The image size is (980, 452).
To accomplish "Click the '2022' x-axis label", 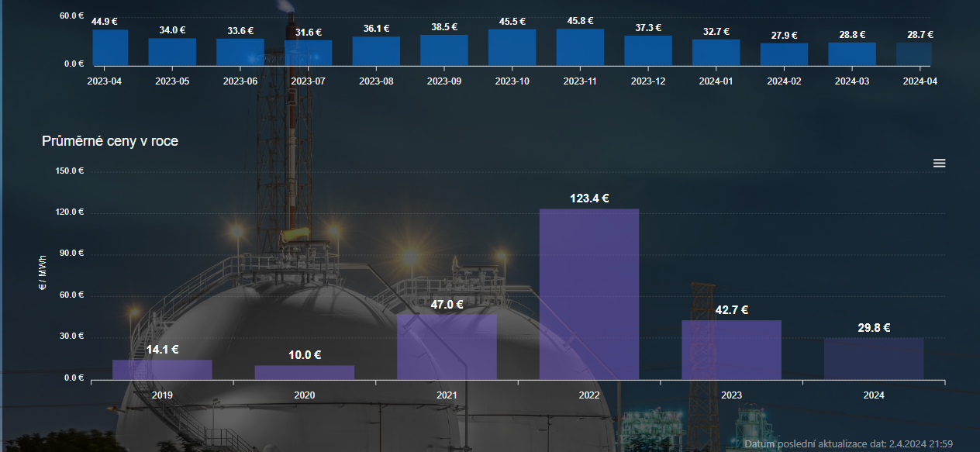I will (589, 395).
